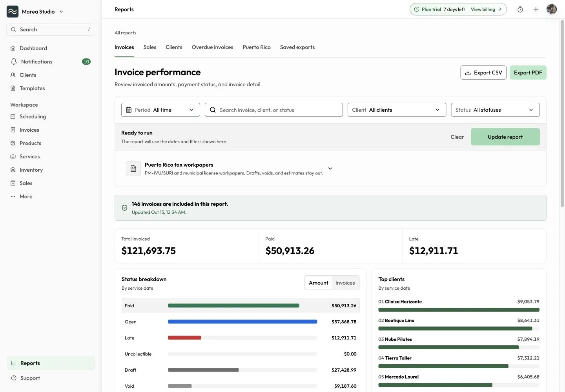Open Scheduling in the workspace list
Screen dimensions: 565x392
[x=51, y=116]
